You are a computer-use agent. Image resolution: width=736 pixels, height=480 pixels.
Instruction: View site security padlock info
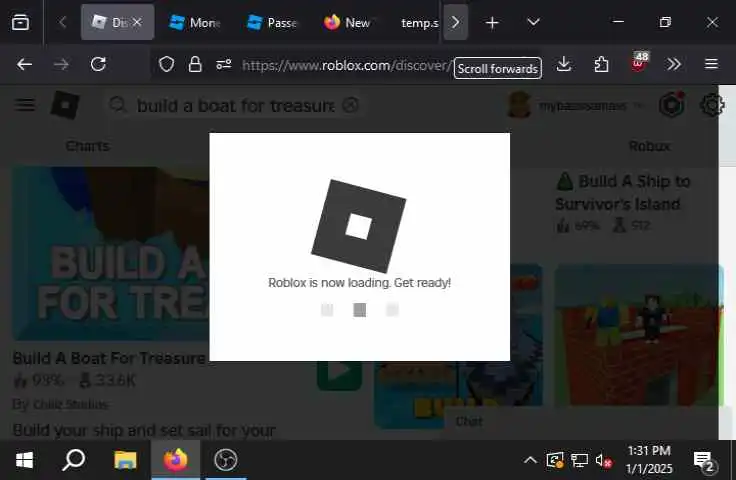[195, 64]
